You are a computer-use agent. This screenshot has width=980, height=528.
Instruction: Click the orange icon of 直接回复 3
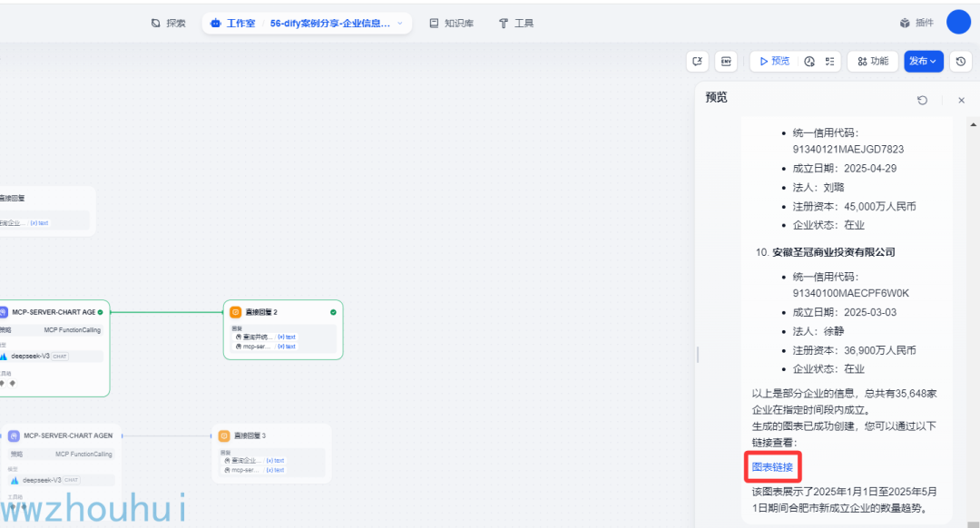[x=224, y=435]
